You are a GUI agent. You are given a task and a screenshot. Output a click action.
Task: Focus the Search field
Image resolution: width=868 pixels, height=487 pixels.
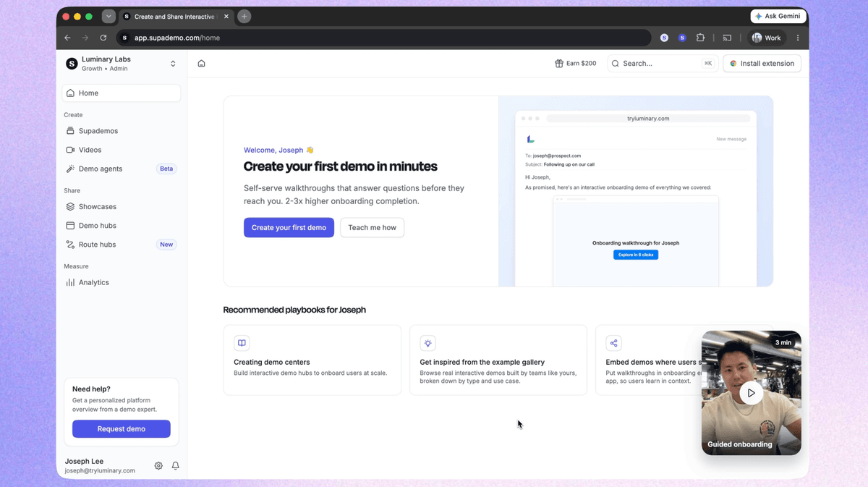662,64
